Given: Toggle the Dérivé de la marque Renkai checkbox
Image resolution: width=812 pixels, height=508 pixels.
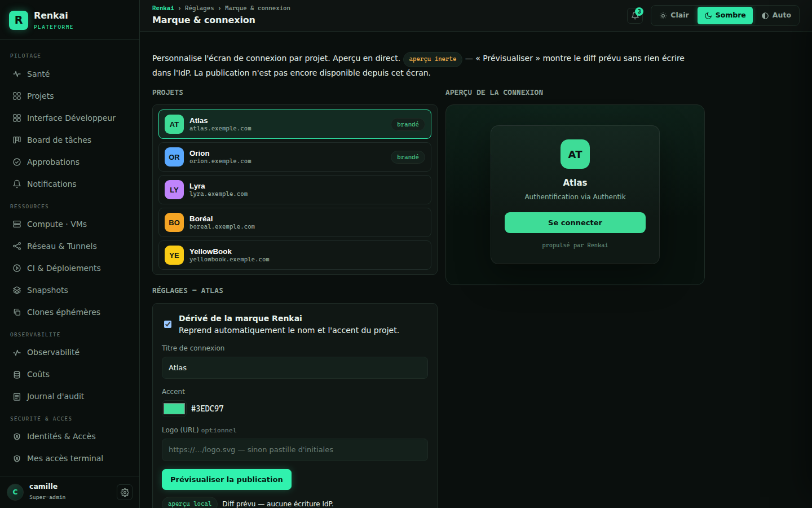Looking at the screenshot, I should pos(167,324).
